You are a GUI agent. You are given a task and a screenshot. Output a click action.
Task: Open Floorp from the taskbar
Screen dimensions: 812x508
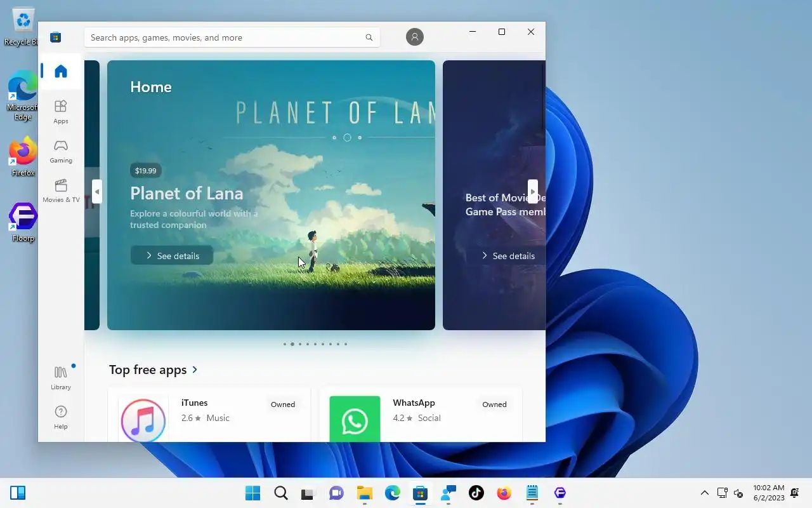[560, 493]
